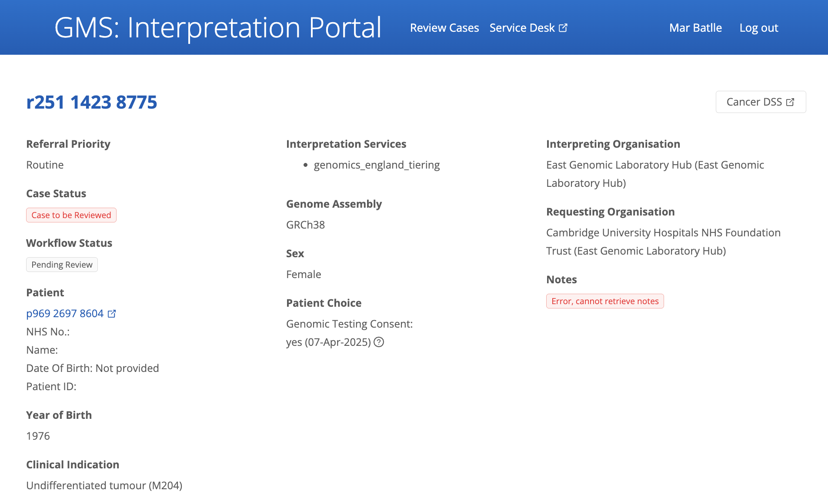Click the external-link icon next to patient ID
828x504 pixels.
pos(112,314)
